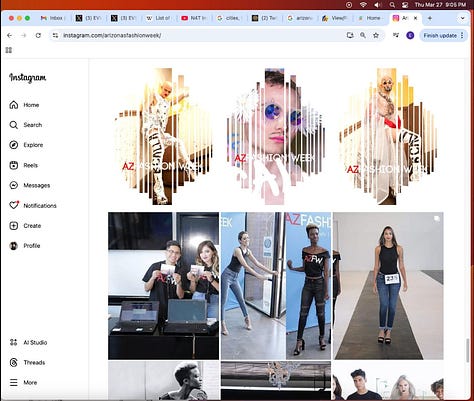Reload the page
474x401 pixels.
[x=38, y=35]
